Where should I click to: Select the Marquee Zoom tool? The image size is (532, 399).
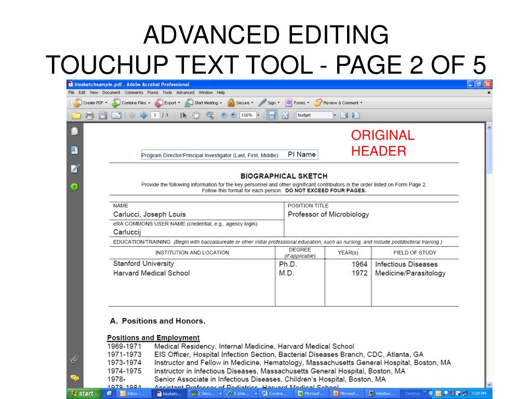click(210, 115)
